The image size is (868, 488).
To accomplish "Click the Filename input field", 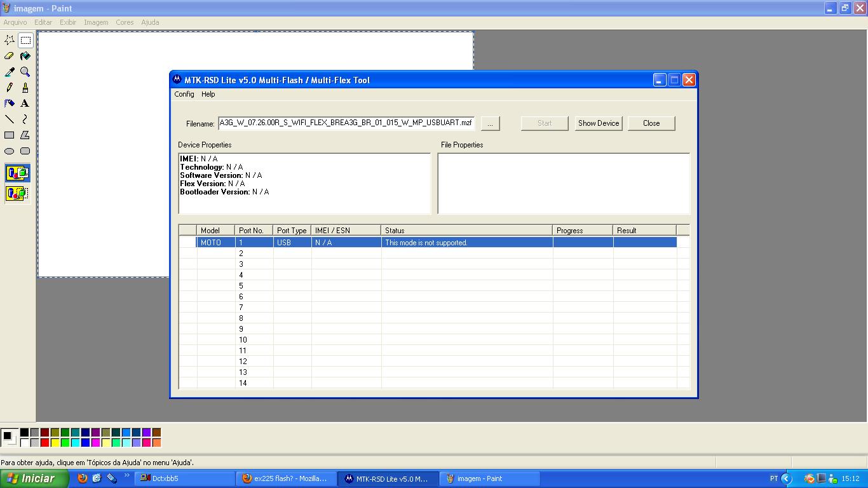I will pos(346,123).
